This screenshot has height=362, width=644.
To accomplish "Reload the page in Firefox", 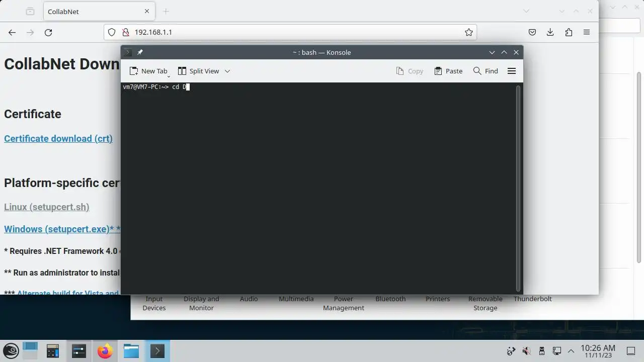I will click(x=48, y=32).
